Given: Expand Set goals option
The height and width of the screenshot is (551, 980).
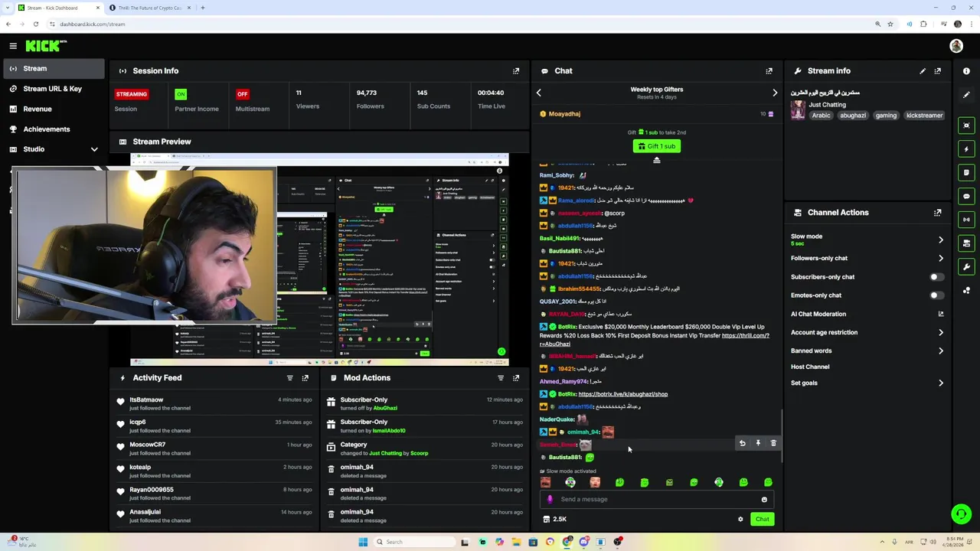Looking at the screenshot, I should (941, 383).
